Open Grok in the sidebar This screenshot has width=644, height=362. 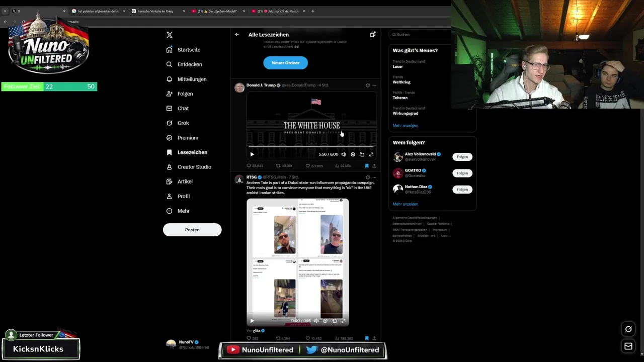[x=178, y=123]
